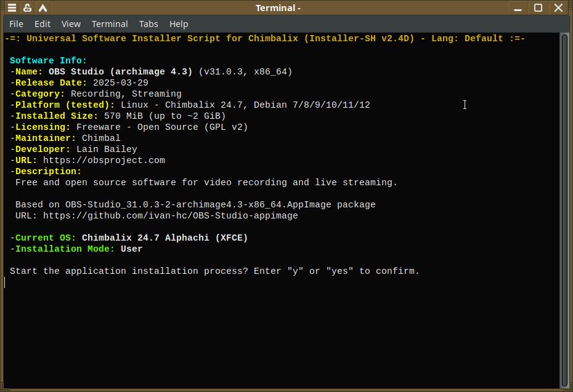This screenshot has height=392, width=573.
Task: Open the Help menu
Action: click(x=179, y=24)
